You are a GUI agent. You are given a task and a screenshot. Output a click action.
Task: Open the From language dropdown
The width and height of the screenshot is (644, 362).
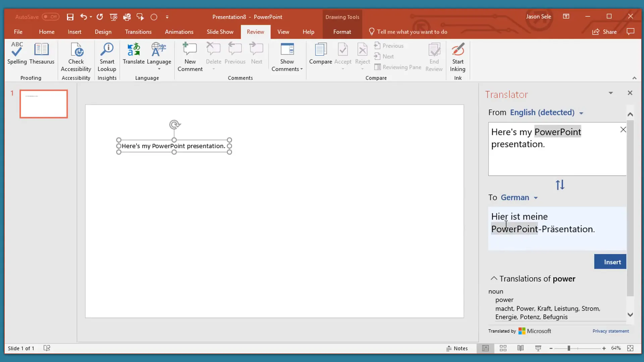point(581,113)
